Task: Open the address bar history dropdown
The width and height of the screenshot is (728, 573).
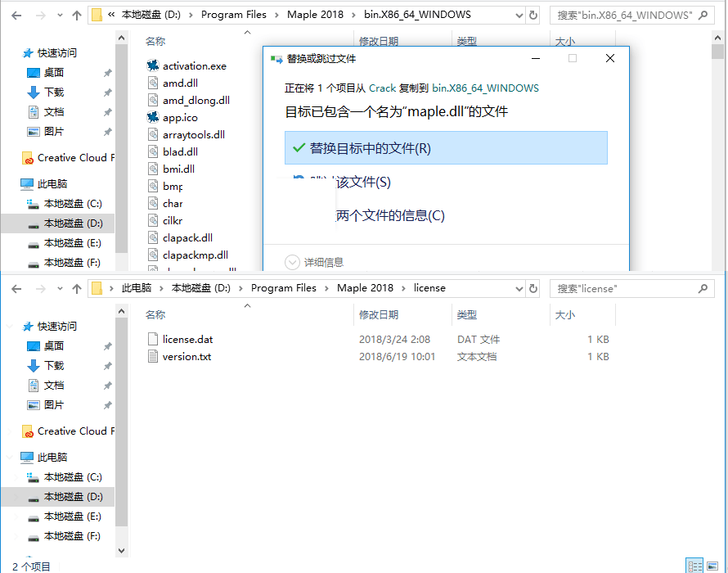Action: [x=521, y=15]
